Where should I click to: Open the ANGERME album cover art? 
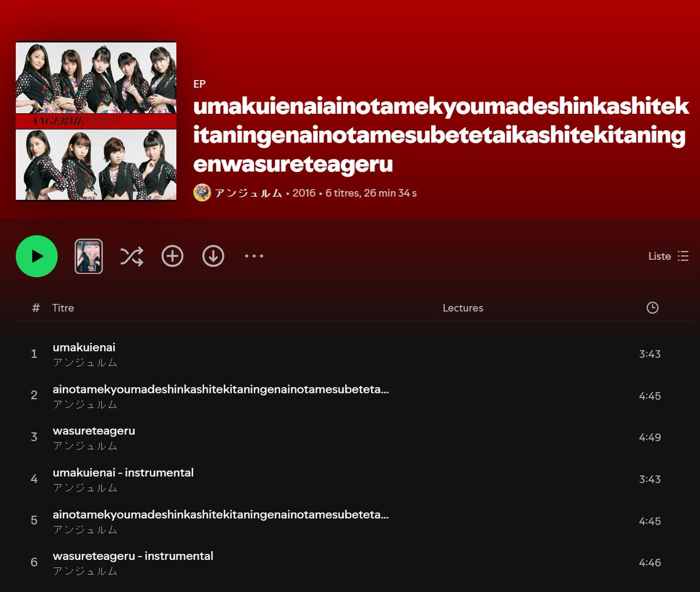pos(96,121)
